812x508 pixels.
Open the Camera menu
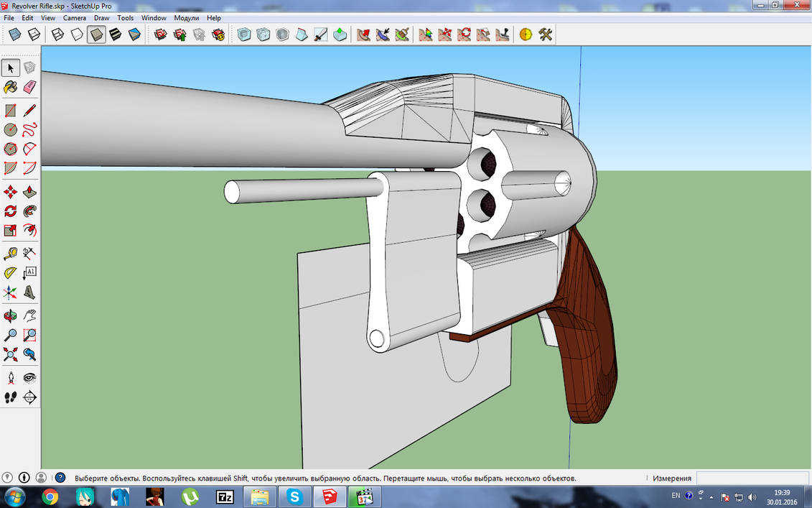point(75,18)
